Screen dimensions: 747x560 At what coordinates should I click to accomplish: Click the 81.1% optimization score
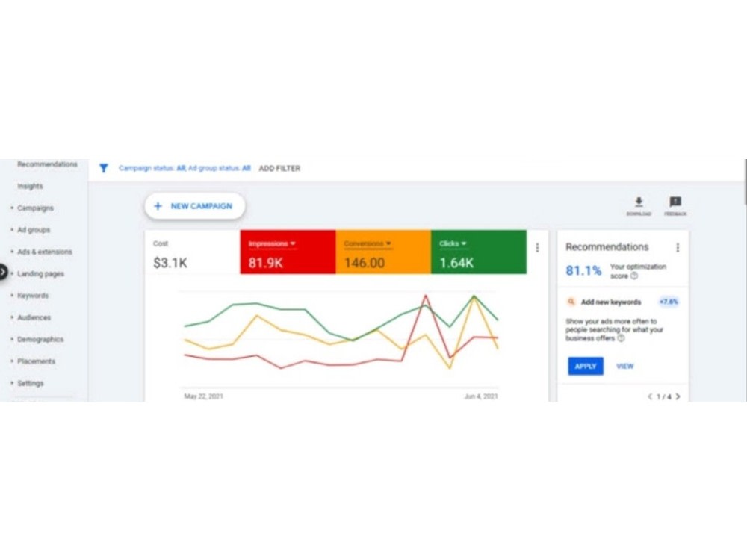point(583,271)
